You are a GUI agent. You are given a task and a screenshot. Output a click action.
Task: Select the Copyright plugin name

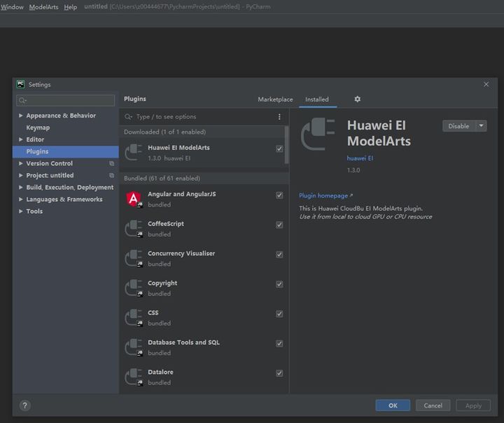tap(162, 283)
